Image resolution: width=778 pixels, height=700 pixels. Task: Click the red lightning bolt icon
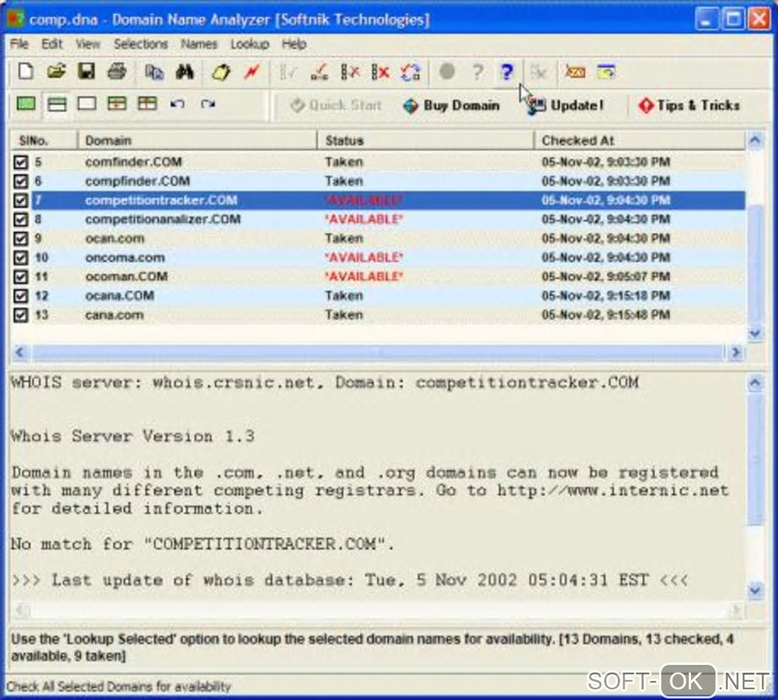[x=252, y=72]
